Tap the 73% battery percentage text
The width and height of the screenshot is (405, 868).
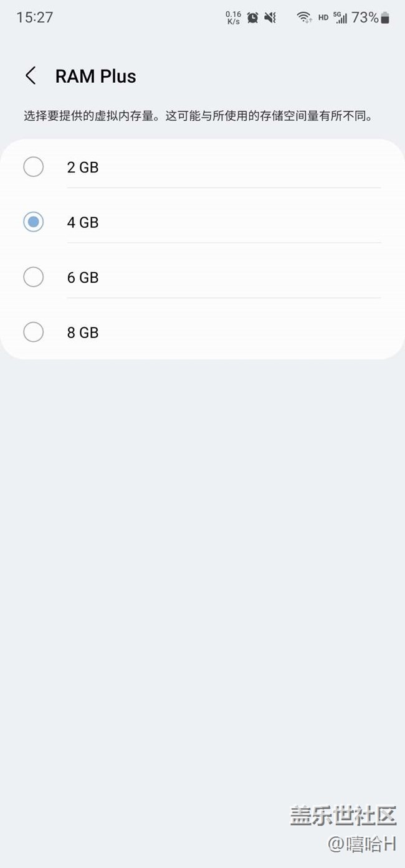point(364,17)
